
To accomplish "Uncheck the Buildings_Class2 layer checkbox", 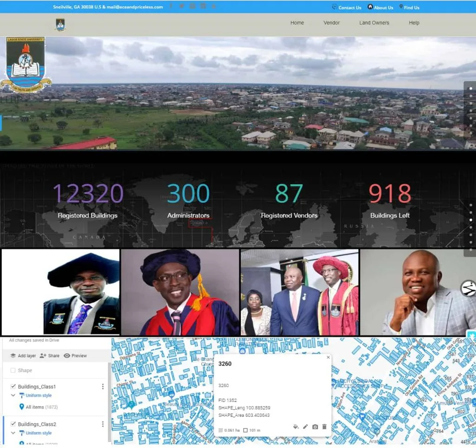I will click(13, 424).
